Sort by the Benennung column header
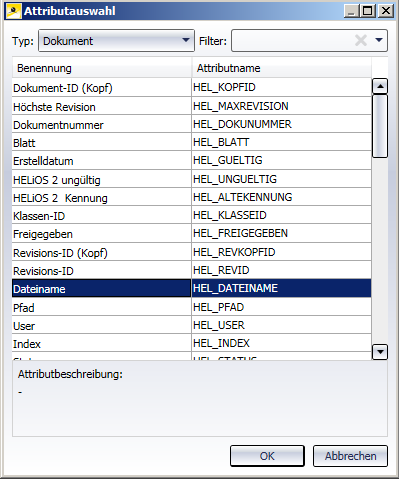The width and height of the screenshot is (399, 479). (x=102, y=68)
